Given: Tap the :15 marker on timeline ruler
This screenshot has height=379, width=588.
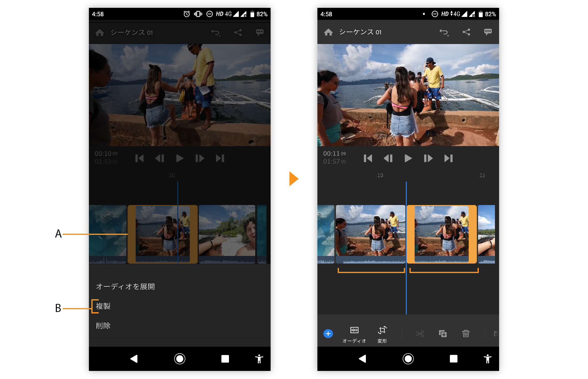Looking at the screenshot, I should [481, 175].
